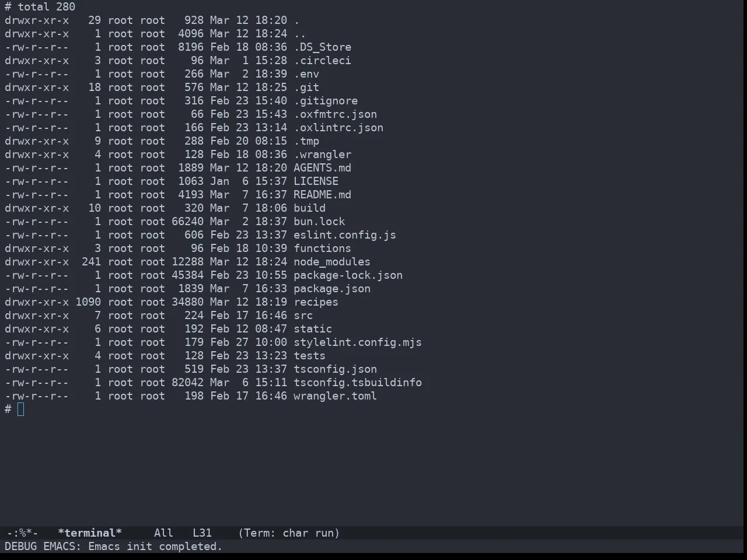Click the size 82042 of tsconfig.tsbuildinfo

click(187, 383)
